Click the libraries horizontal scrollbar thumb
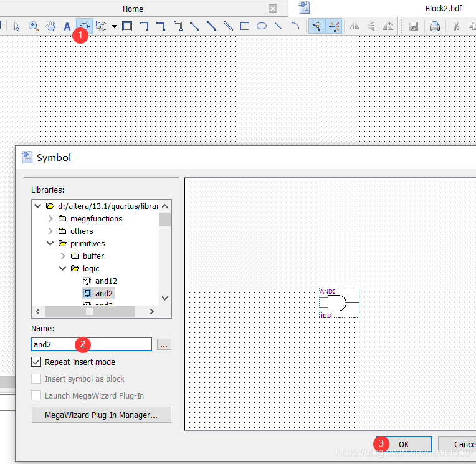476x464 pixels. pyautogui.click(x=90, y=311)
